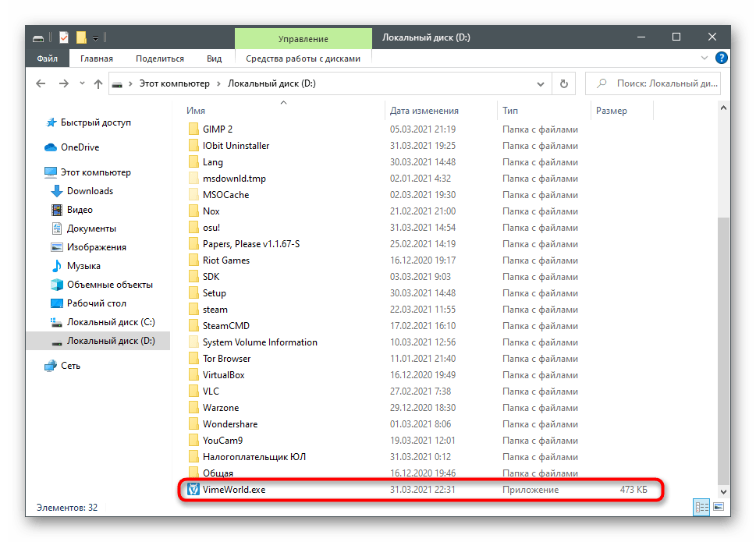Open Быстрый доступ in navigation pane
The width and height of the screenshot is (756, 542).
click(x=95, y=122)
